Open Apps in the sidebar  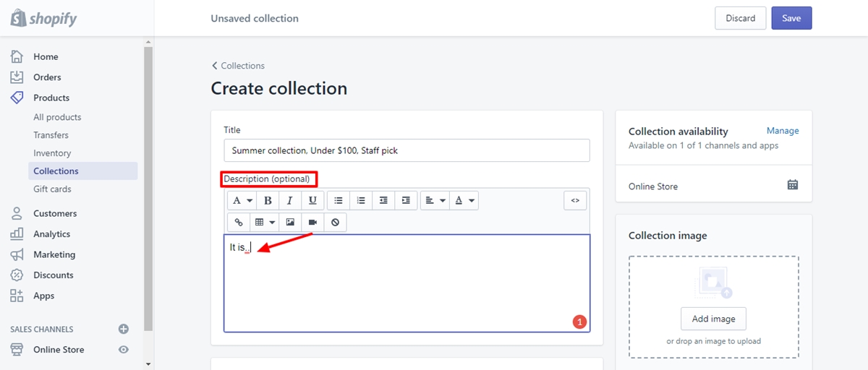click(43, 296)
